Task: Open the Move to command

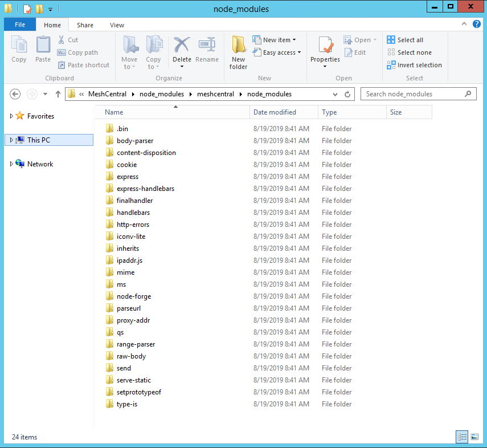Action: click(x=129, y=52)
